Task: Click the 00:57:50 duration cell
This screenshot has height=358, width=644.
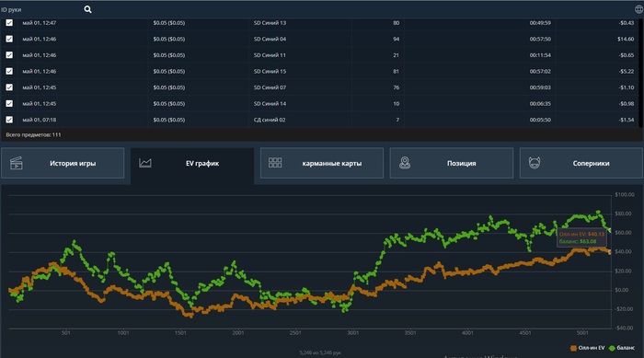Action: coord(540,39)
